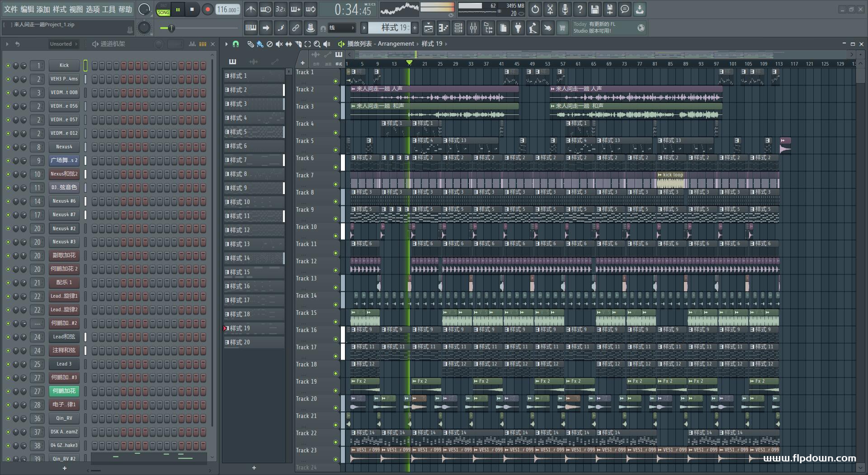Adjust the main volume knob

coord(144,9)
